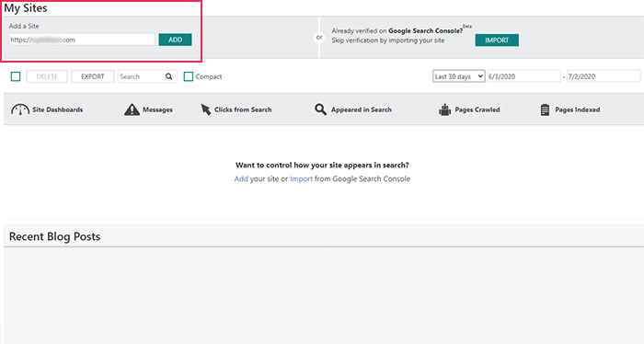Select the Clicks from Search header
Image resolution: width=644 pixels, height=344 pixels.
tap(243, 109)
